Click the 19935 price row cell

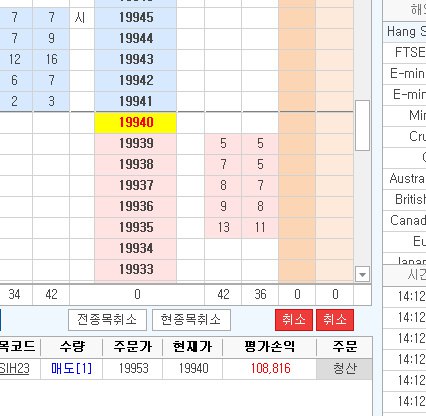point(136,228)
